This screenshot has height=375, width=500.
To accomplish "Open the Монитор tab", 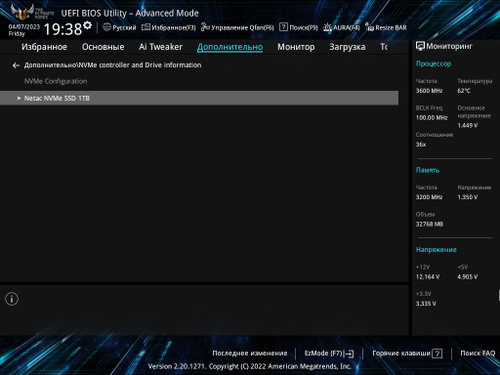I will (x=296, y=47).
